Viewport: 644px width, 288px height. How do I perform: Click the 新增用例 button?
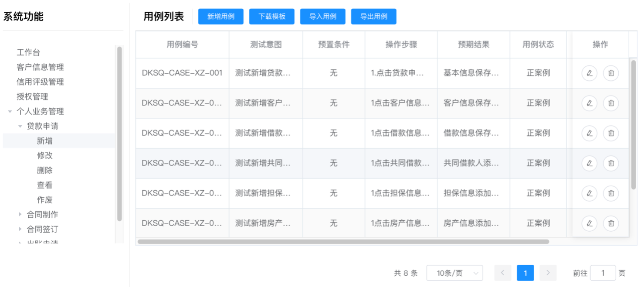220,17
